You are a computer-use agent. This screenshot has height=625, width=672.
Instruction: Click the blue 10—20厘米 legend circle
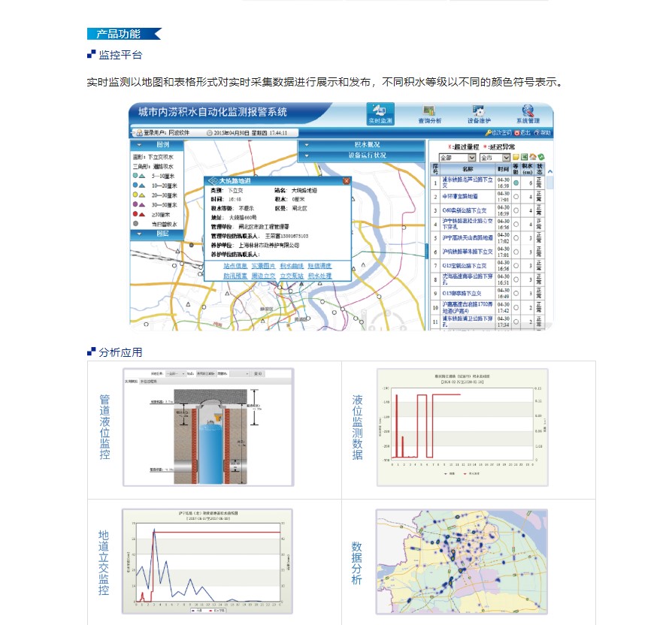[135, 185]
